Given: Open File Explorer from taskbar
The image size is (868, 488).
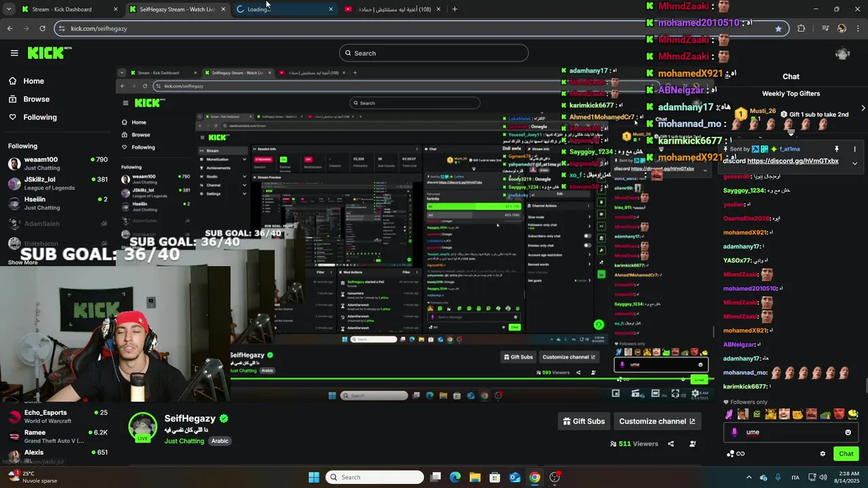Looking at the screenshot, I should (475, 477).
